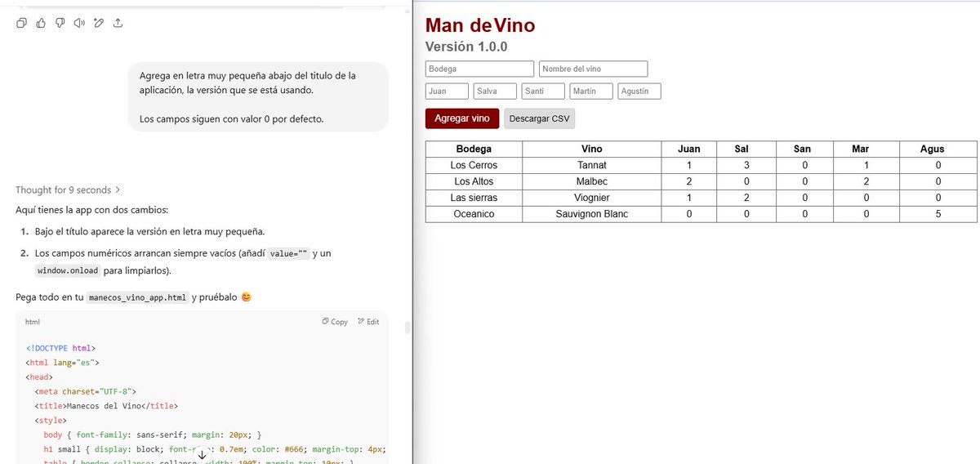Click the chat panel scrollbar thumb

point(407,328)
